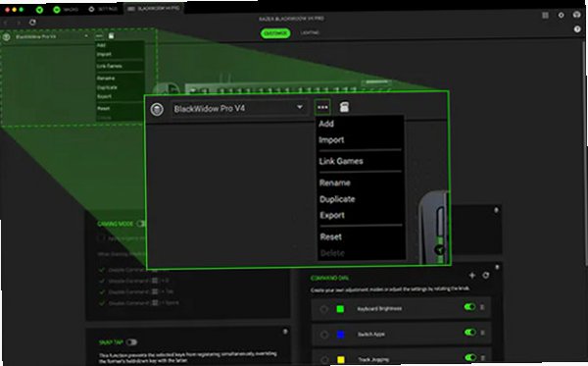Choose Rename in the unmagnified profile menu

click(106, 78)
